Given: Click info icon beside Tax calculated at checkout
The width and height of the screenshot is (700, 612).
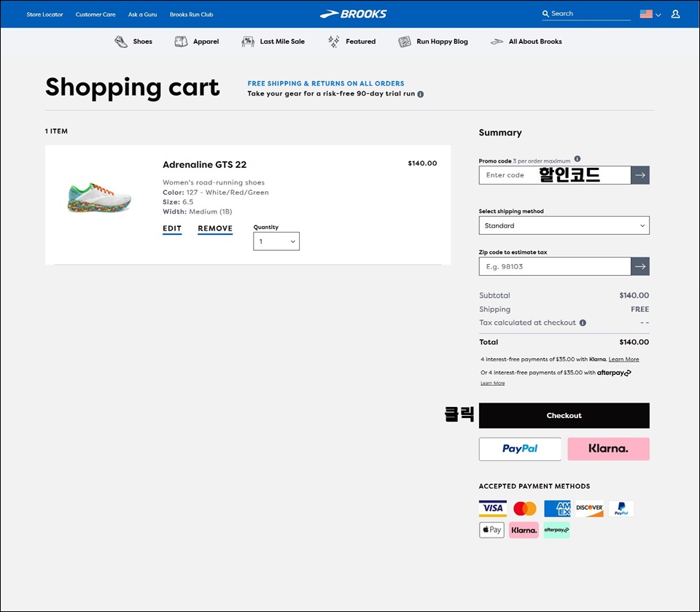Looking at the screenshot, I should pos(583,322).
